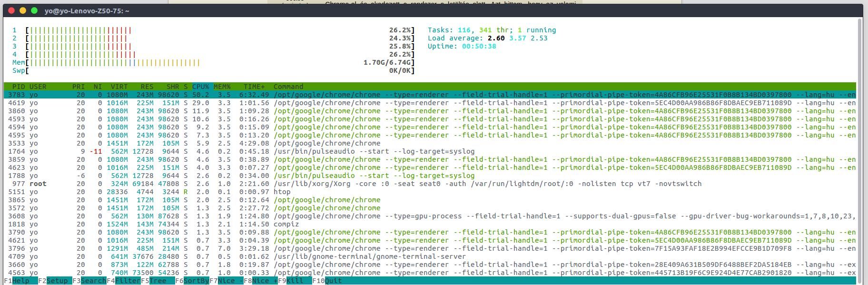Select process row with PID 3860
The image size is (868, 285).
[430, 111]
